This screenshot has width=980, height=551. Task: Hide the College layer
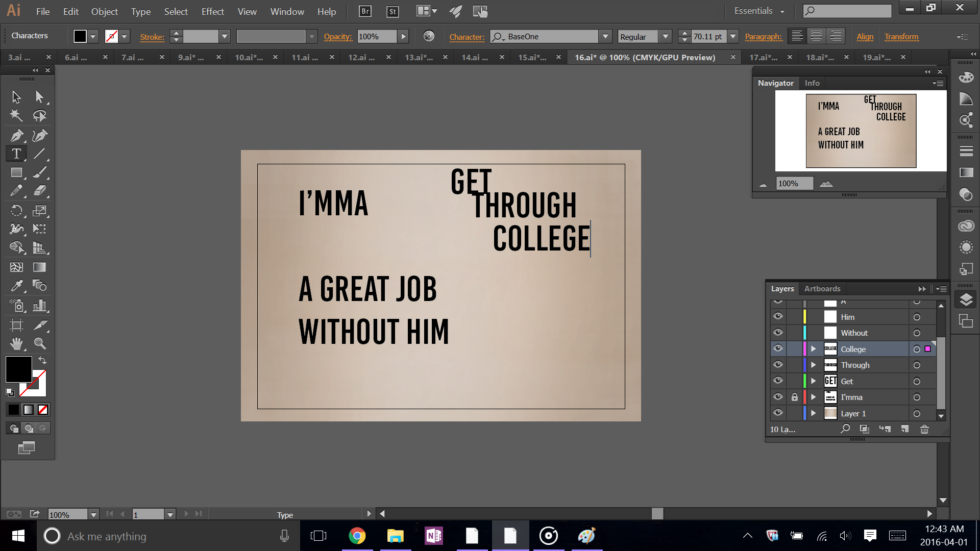pyautogui.click(x=778, y=348)
